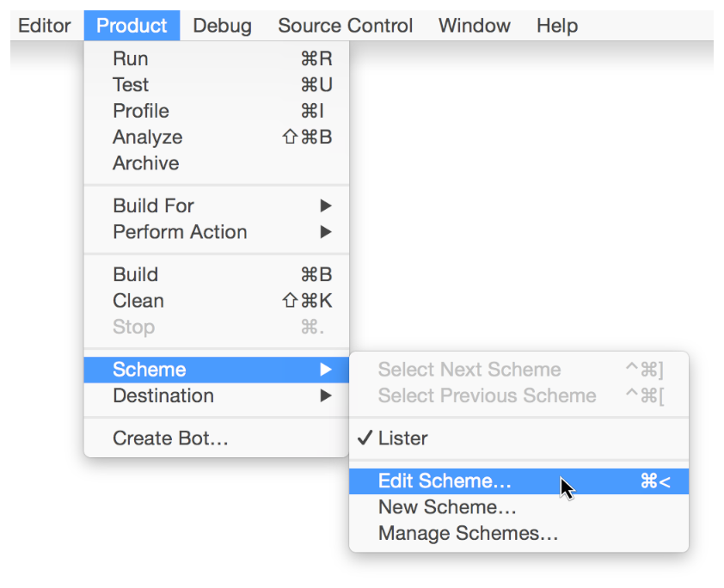724x588 pixels.
Task: Open the Debug menu
Action: pyautogui.click(x=222, y=26)
